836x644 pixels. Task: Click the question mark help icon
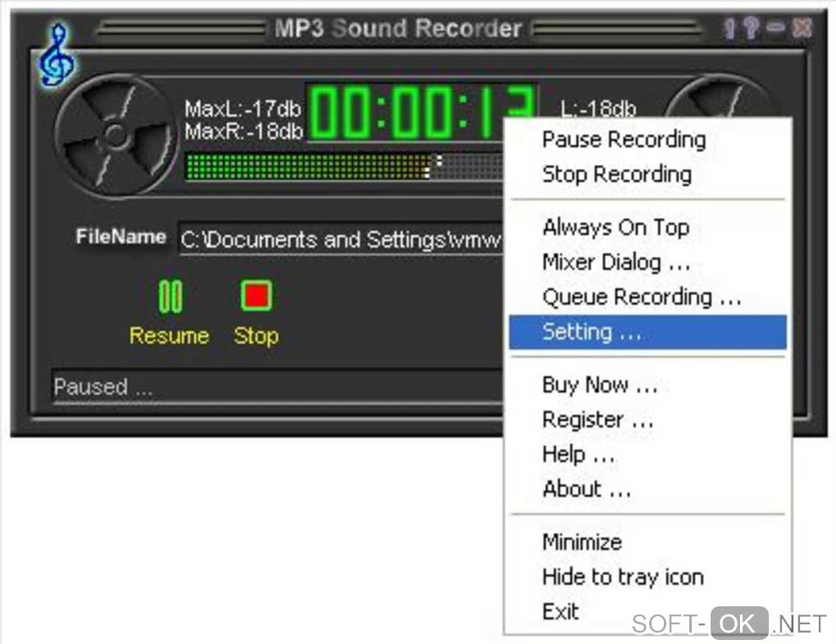click(x=752, y=28)
